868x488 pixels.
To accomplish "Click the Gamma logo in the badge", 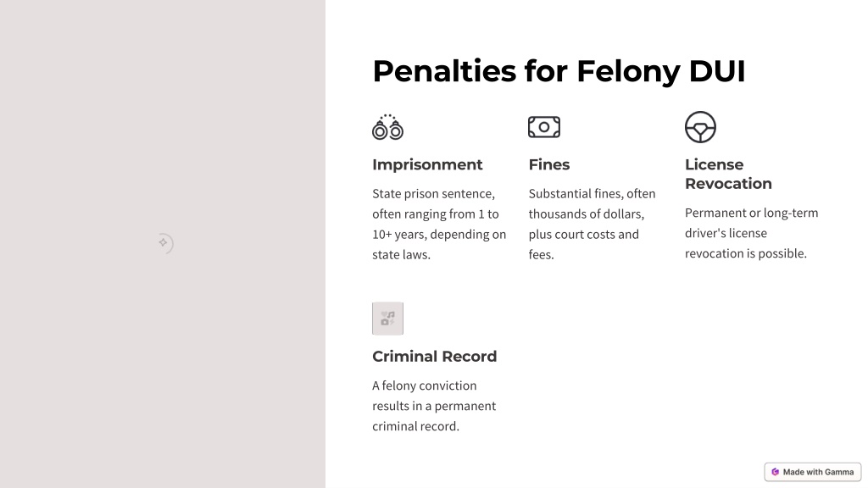I will click(x=775, y=472).
